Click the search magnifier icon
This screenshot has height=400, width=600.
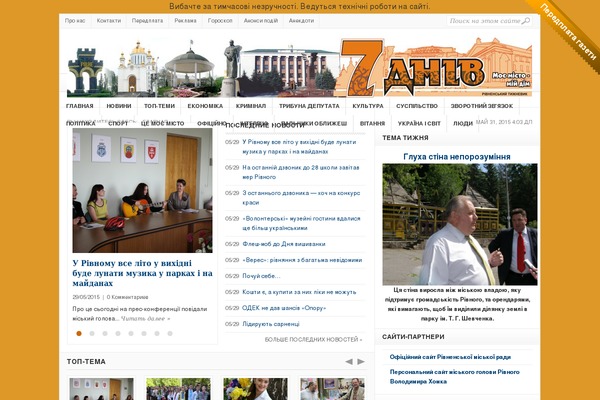pos(526,21)
